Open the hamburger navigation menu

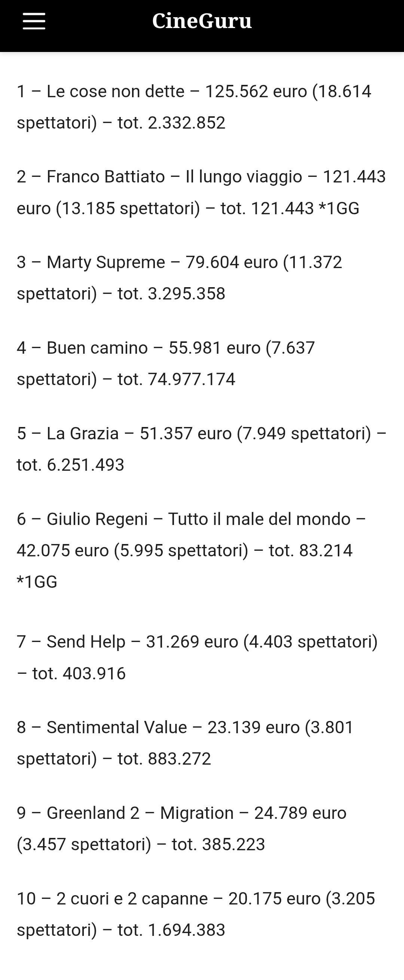(x=34, y=21)
